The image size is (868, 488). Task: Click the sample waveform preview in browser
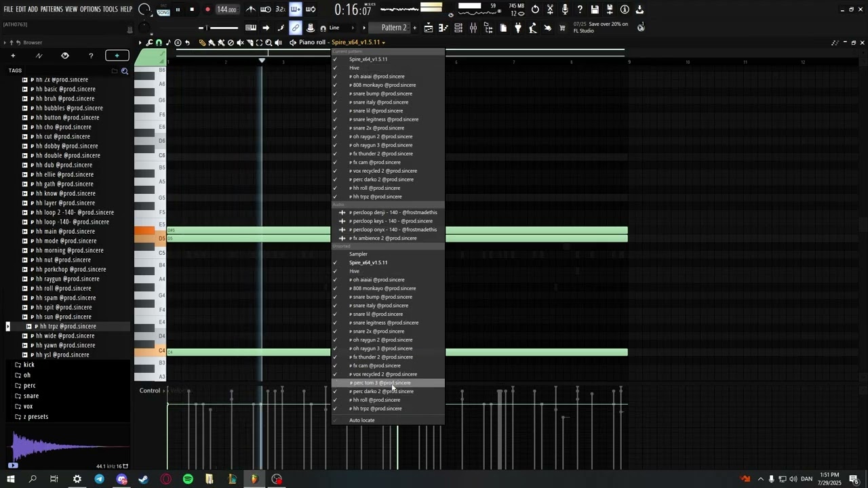pos(67,446)
